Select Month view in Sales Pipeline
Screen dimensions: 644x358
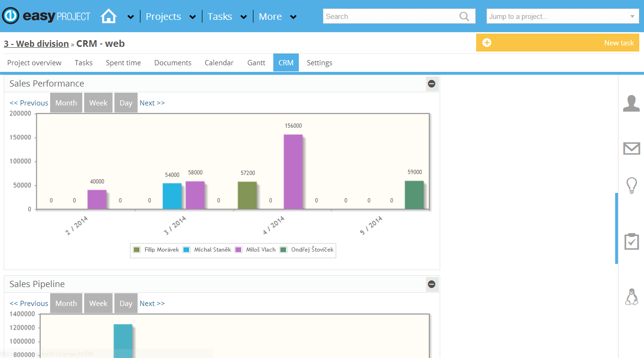(66, 303)
